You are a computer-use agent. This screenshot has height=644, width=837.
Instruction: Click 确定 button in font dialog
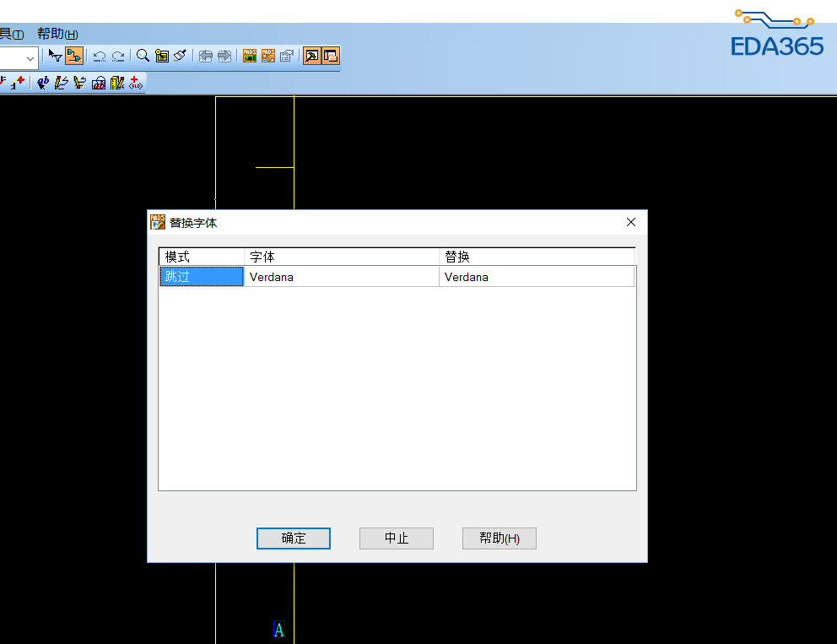(293, 538)
